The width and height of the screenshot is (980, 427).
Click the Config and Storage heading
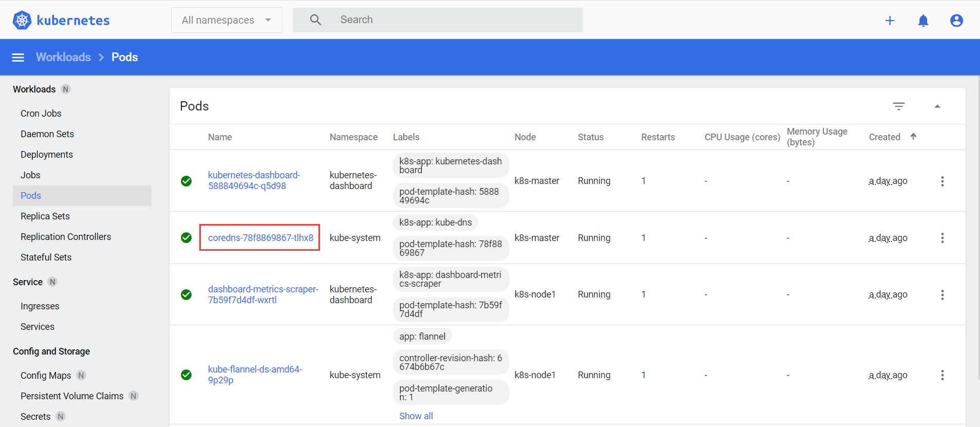coord(51,351)
